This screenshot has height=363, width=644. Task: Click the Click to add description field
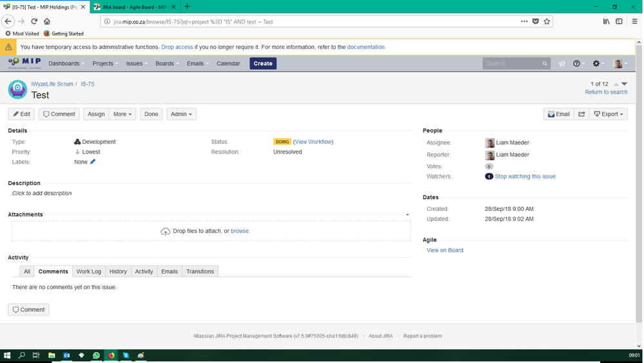(x=42, y=193)
